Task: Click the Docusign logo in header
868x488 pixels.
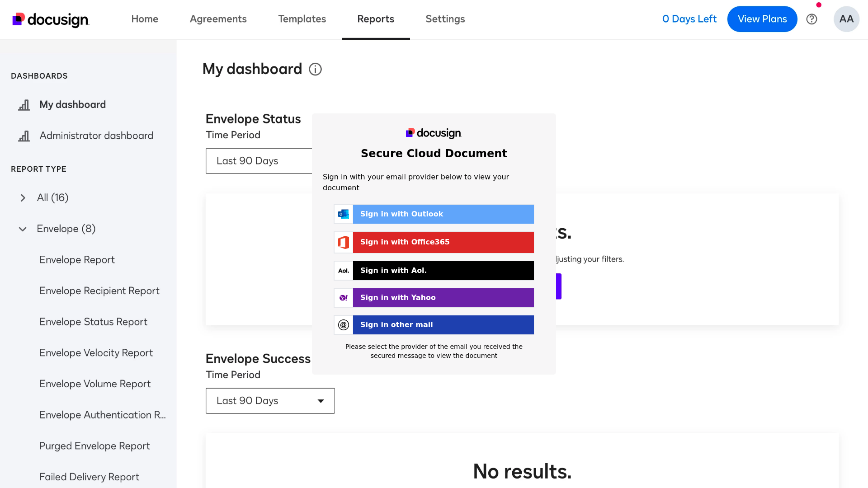Action: click(x=51, y=19)
